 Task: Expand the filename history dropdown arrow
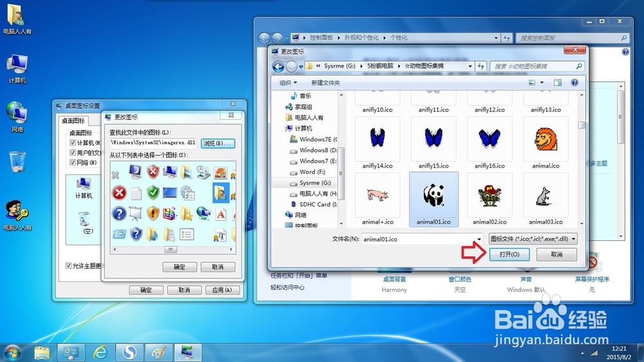pos(479,239)
